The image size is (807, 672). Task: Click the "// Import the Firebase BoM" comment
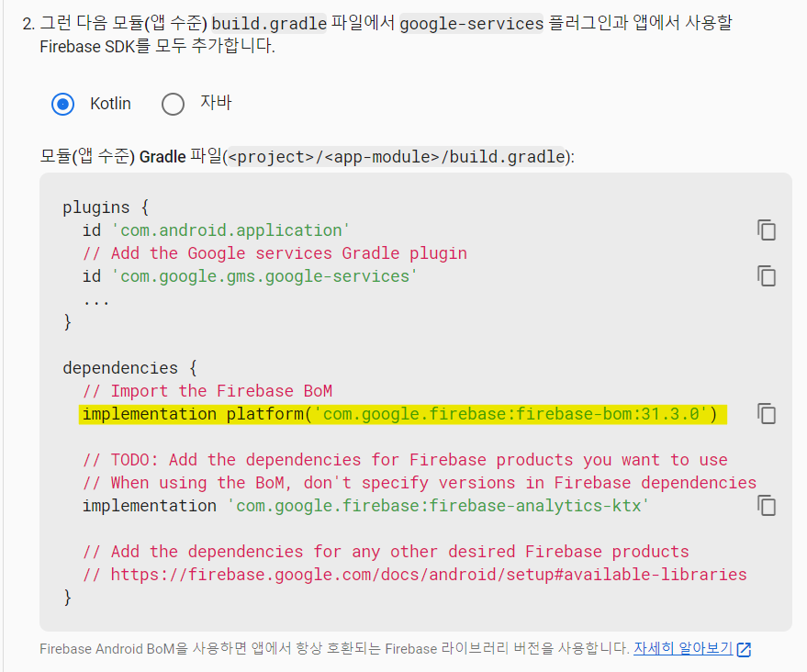tap(207, 391)
